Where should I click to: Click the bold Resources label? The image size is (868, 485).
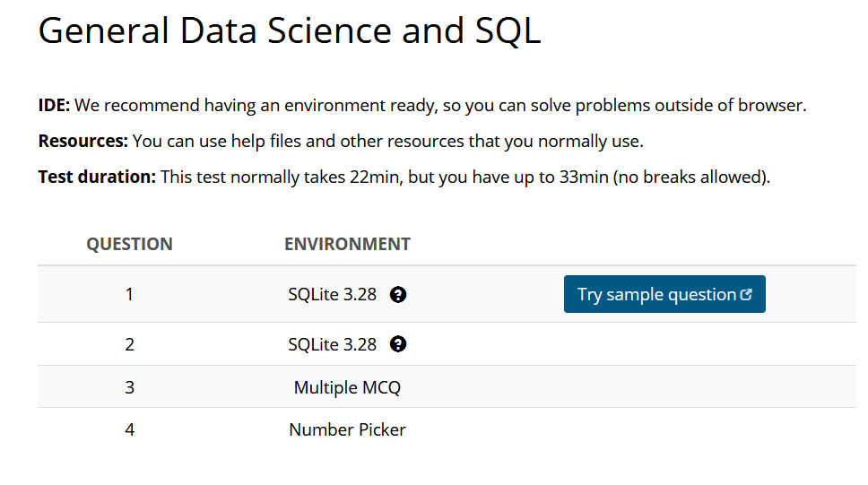click(83, 142)
